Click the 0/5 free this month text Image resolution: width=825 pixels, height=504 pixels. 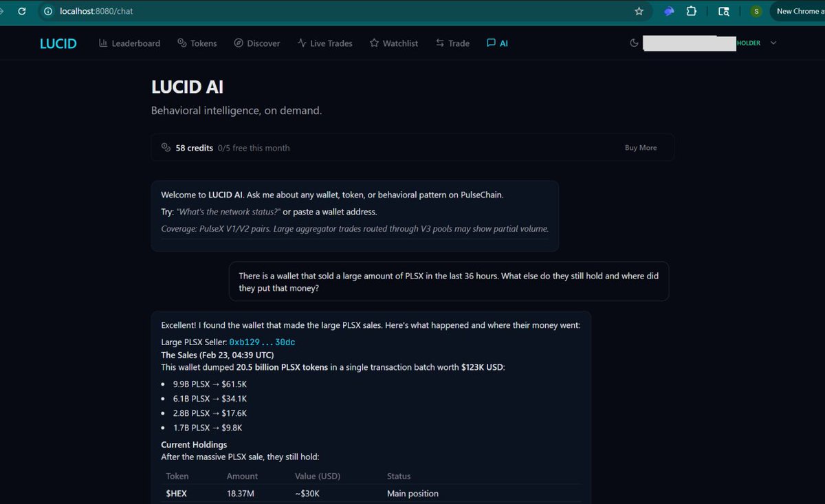[x=254, y=148]
